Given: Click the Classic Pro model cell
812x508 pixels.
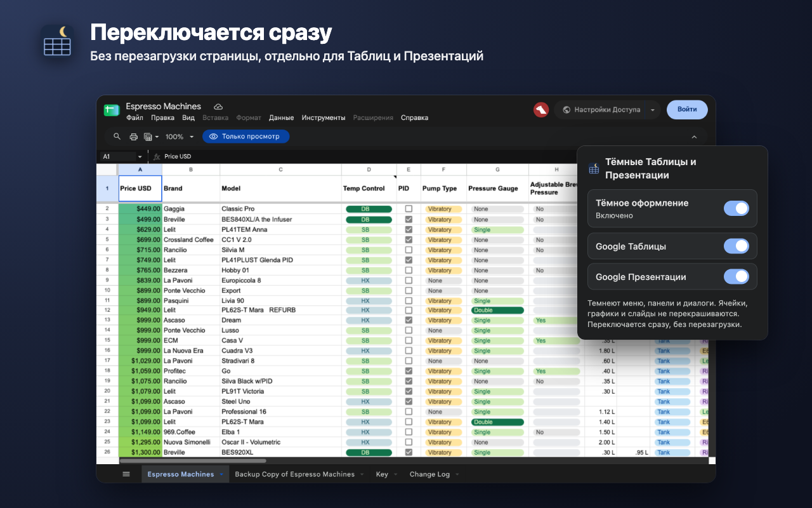Looking at the screenshot, I should pyautogui.click(x=280, y=209).
